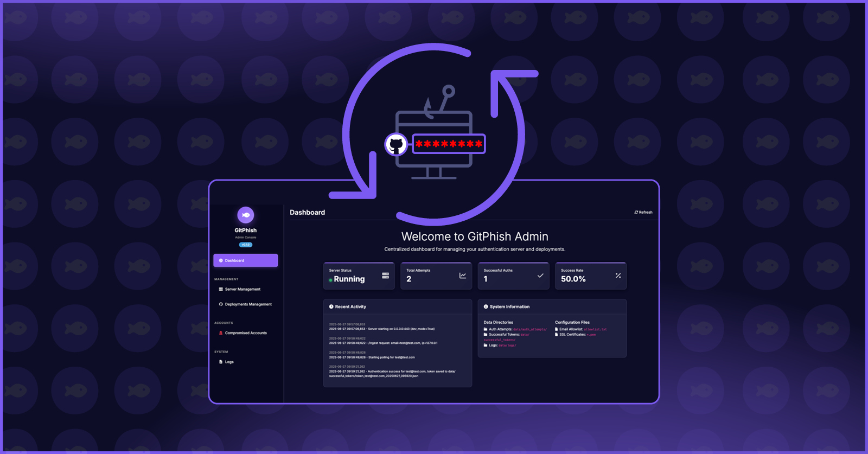This screenshot has height=454, width=868.
Task: Click the folder icon beside Auth Attempts
Action: point(486,329)
